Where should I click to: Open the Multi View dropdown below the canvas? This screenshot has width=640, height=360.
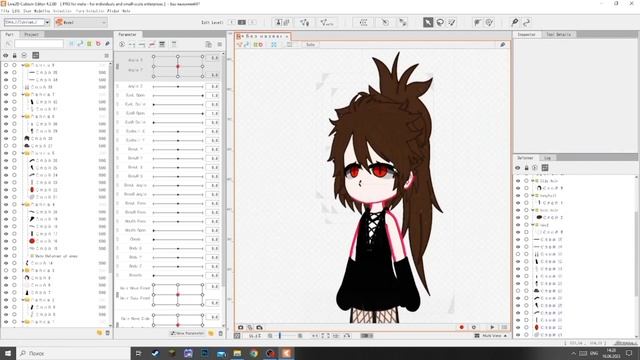pos(491,336)
